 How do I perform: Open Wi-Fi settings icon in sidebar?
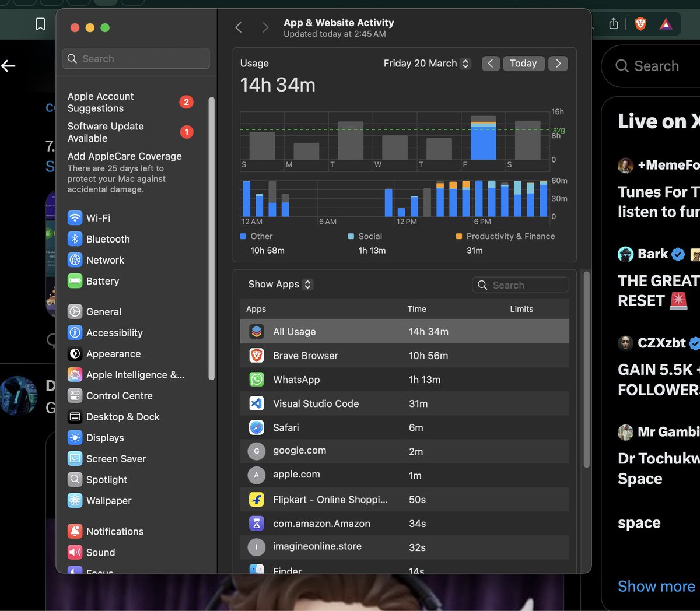75,218
